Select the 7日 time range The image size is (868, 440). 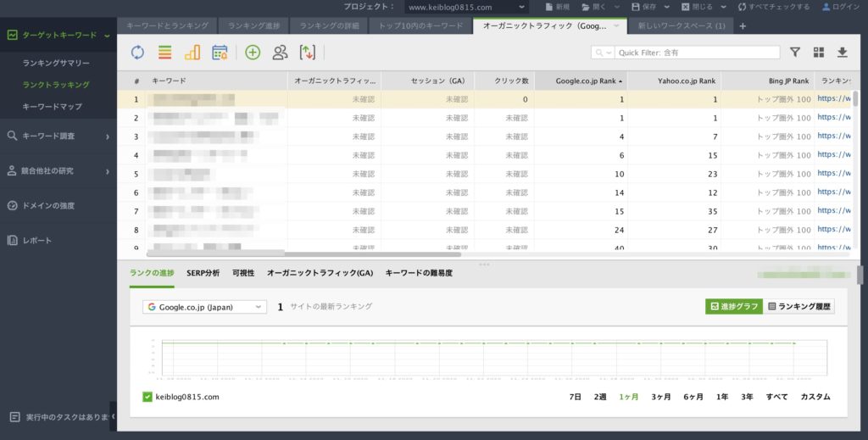click(x=576, y=397)
